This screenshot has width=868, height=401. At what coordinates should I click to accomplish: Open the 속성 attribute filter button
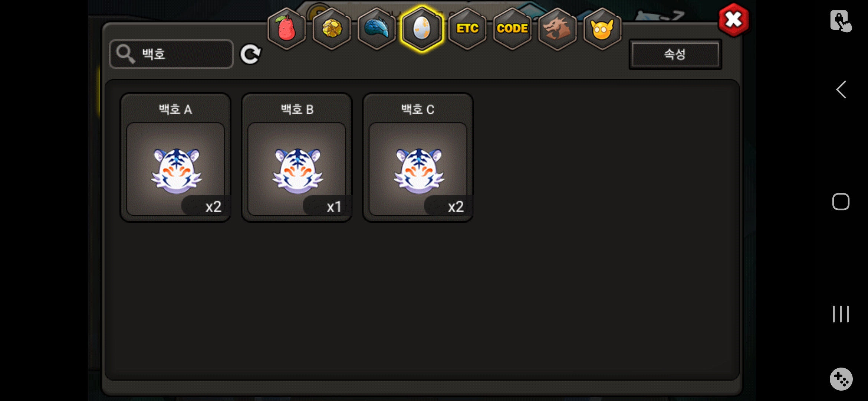point(675,54)
